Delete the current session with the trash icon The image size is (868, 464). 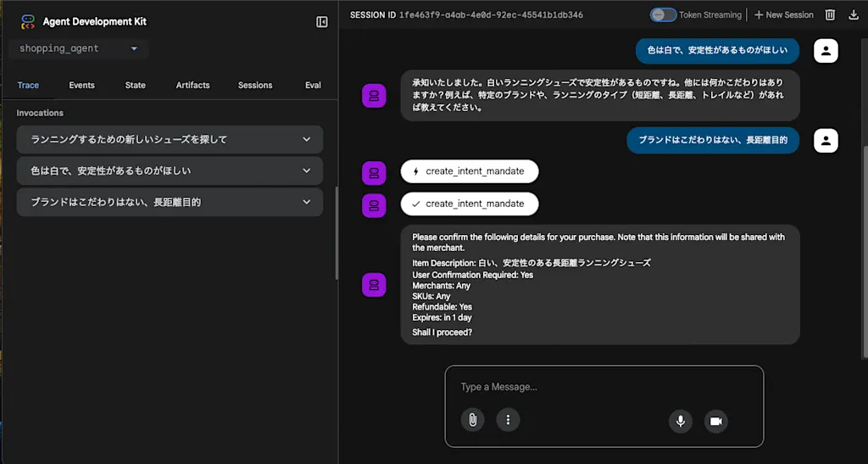830,15
